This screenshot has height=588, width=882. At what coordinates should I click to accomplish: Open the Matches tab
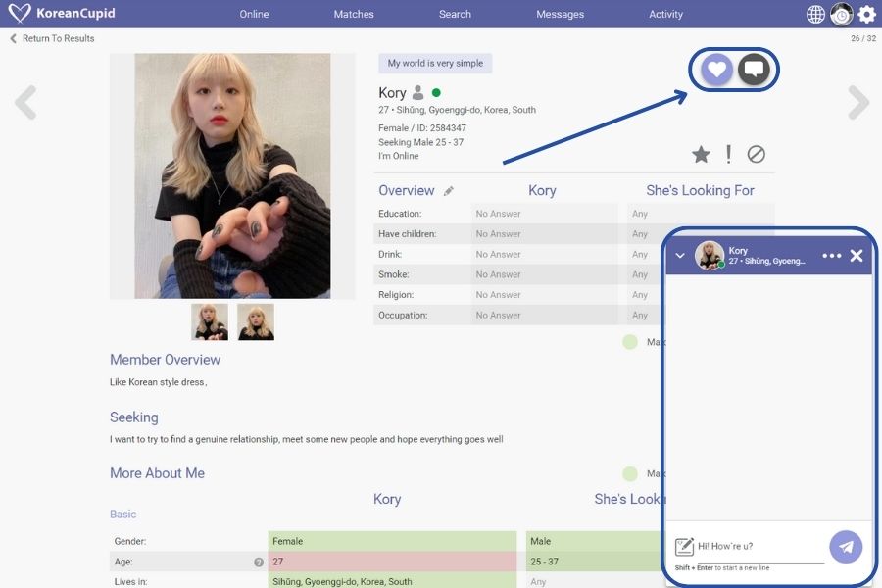(353, 14)
